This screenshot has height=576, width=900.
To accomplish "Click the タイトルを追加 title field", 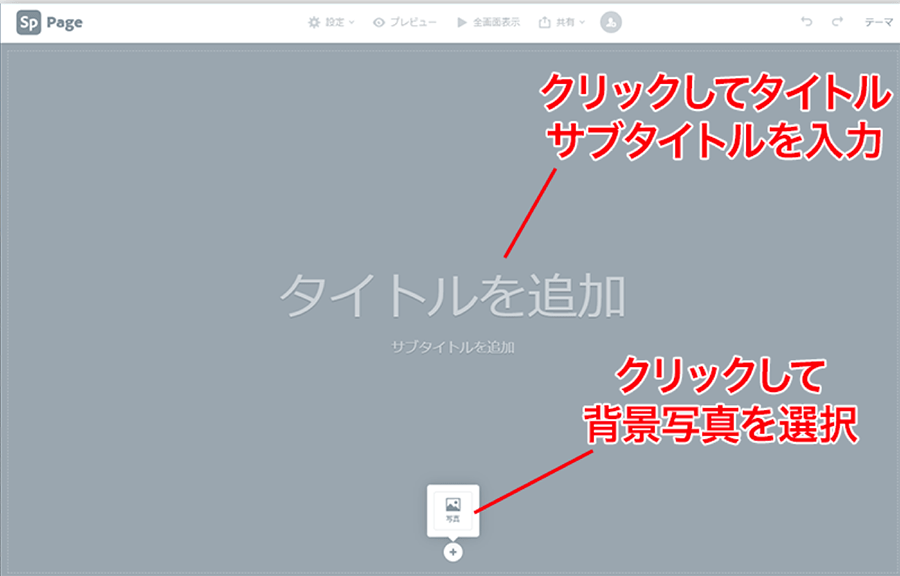I will [452, 296].
